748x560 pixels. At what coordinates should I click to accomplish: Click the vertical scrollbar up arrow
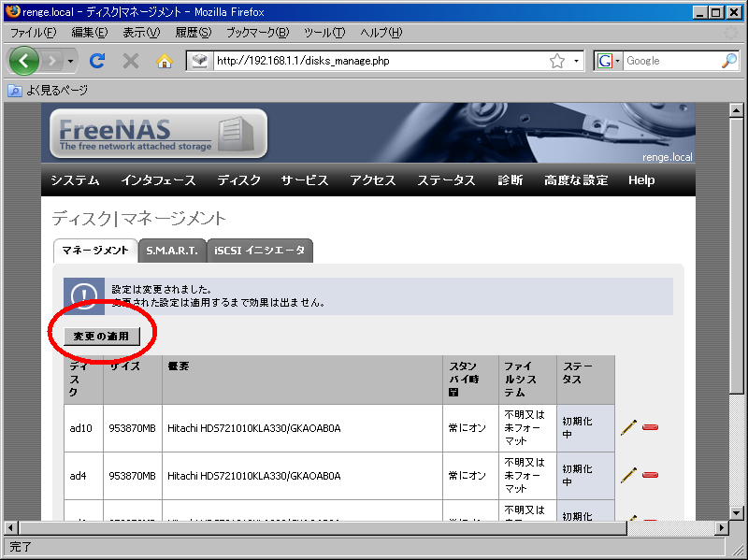tap(737, 110)
